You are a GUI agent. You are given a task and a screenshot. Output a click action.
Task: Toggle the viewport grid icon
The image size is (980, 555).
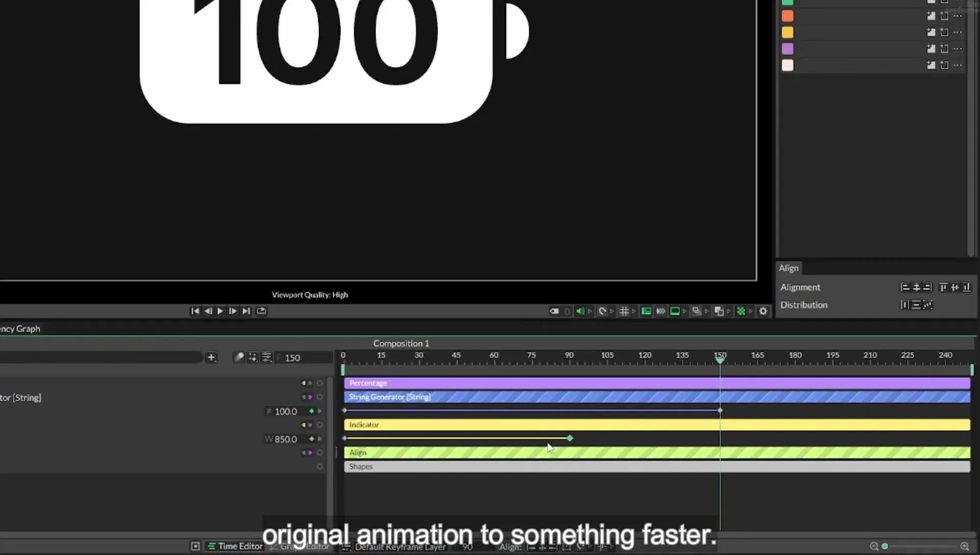point(624,311)
